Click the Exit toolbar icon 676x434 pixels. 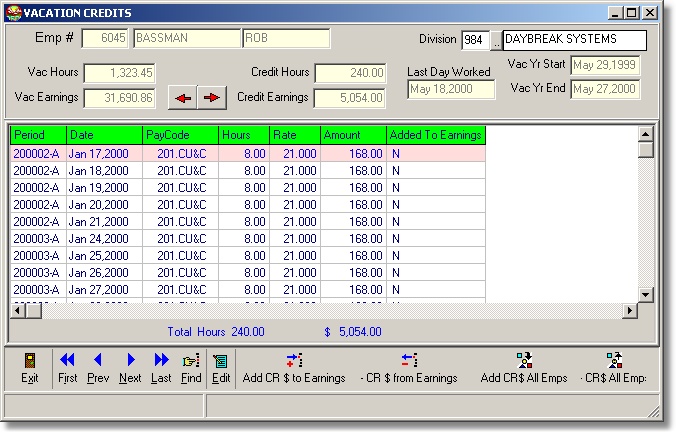click(30, 367)
